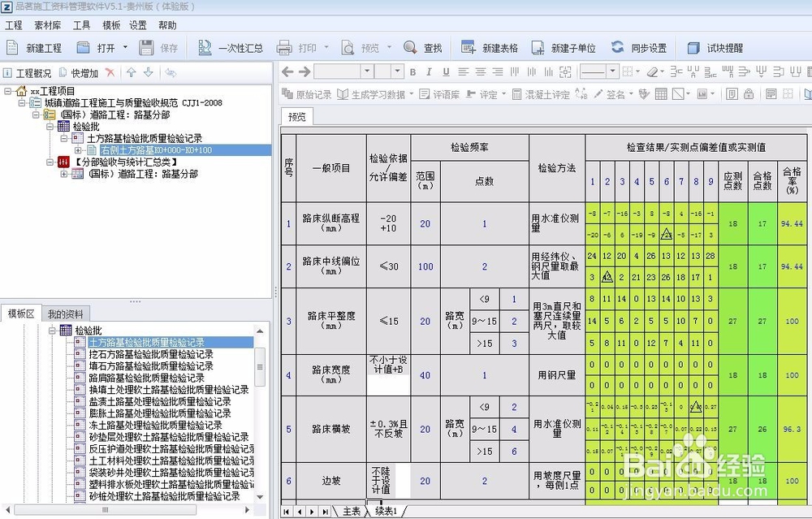Open the 素材库 menu
Image resolution: width=812 pixels, height=519 pixels.
(x=48, y=25)
